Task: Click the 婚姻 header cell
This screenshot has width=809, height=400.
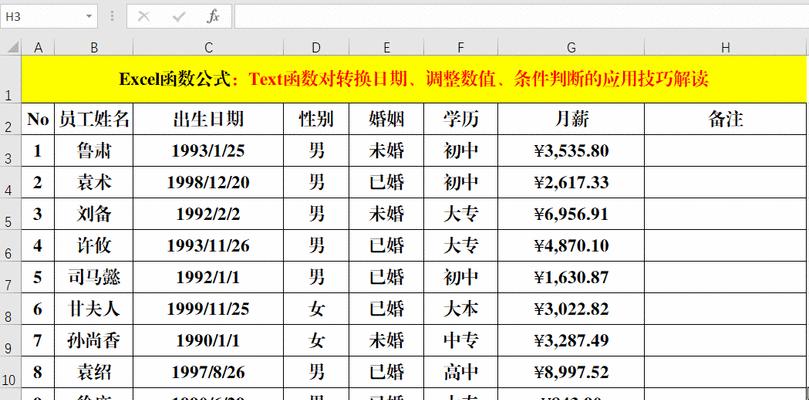Action: 386,119
